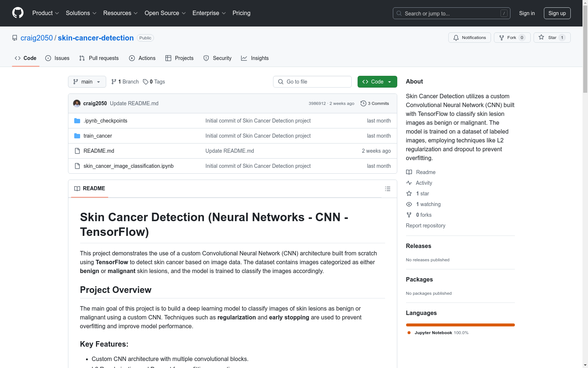The image size is (588, 368).
Task: Open the Readme link in About
Action: click(x=421, y=172)
